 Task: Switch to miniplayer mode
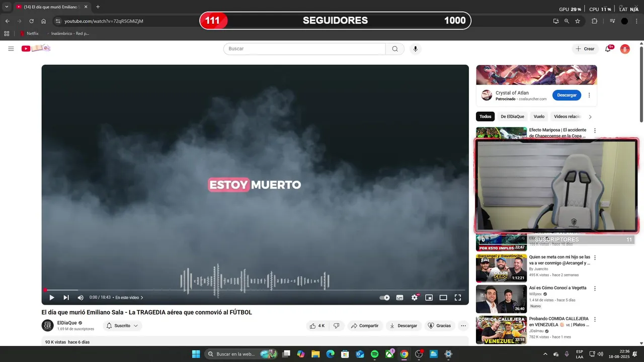click(429, 298)
